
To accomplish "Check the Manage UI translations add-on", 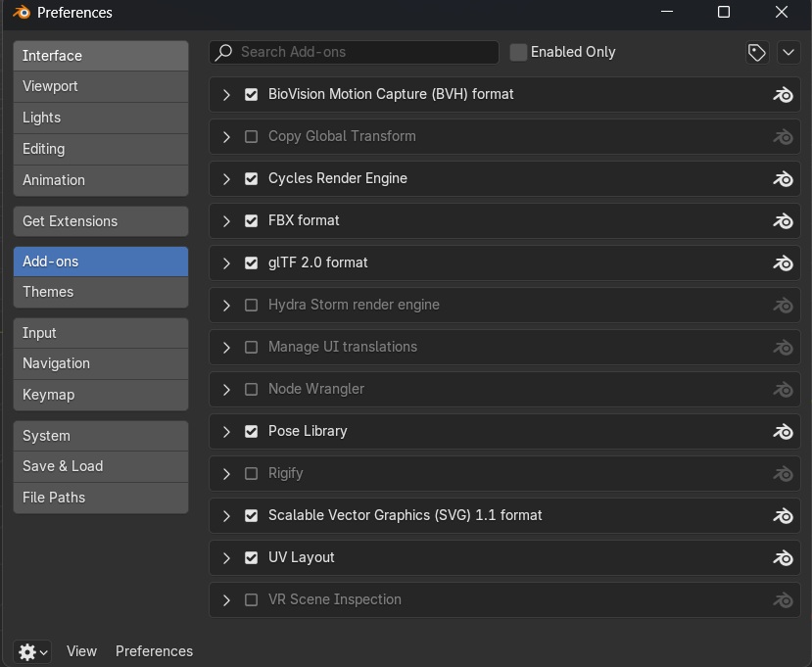I will pyautogui.click(x=251, y=347).
